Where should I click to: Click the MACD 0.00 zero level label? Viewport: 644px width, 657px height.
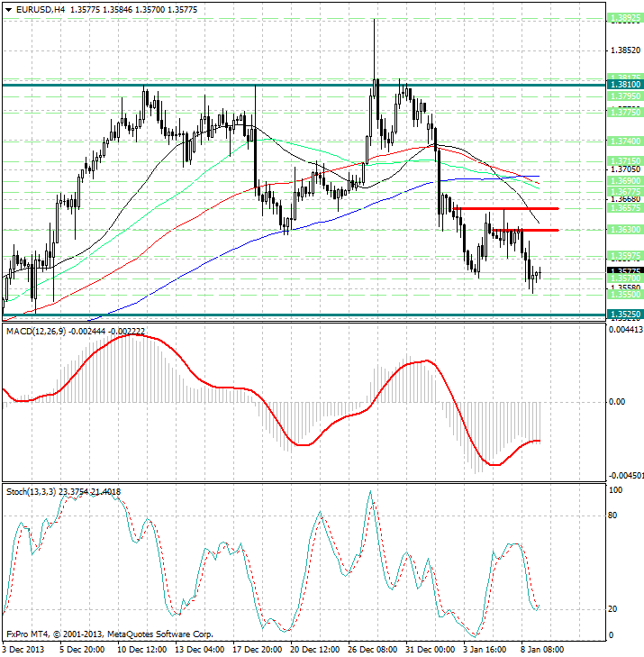(x=616, y=402)
